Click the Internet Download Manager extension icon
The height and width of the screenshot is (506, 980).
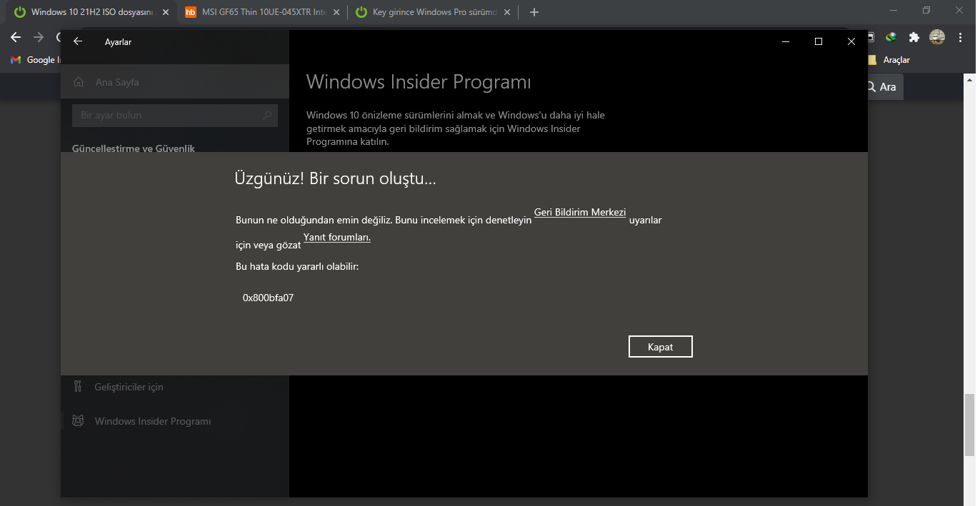(x=891, y=37)
